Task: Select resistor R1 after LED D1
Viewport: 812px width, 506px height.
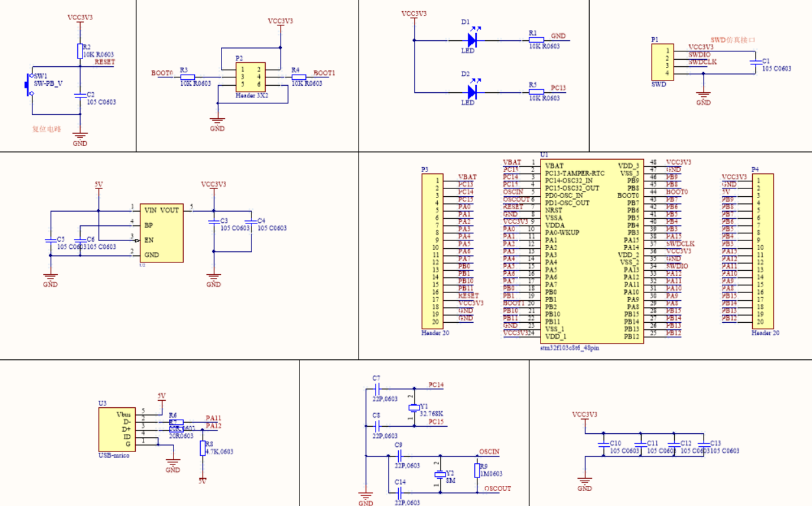Action: coord(537,40)
